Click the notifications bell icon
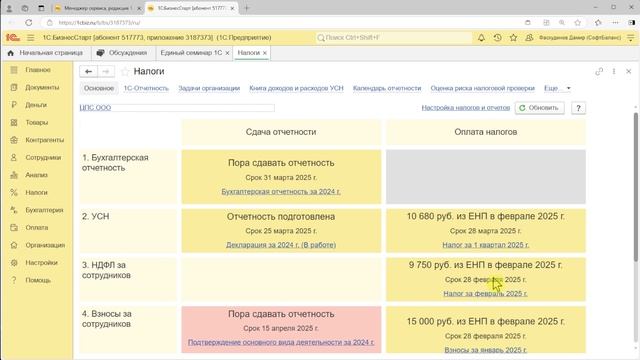Screen dimensions: 640x360 point(481,38)
